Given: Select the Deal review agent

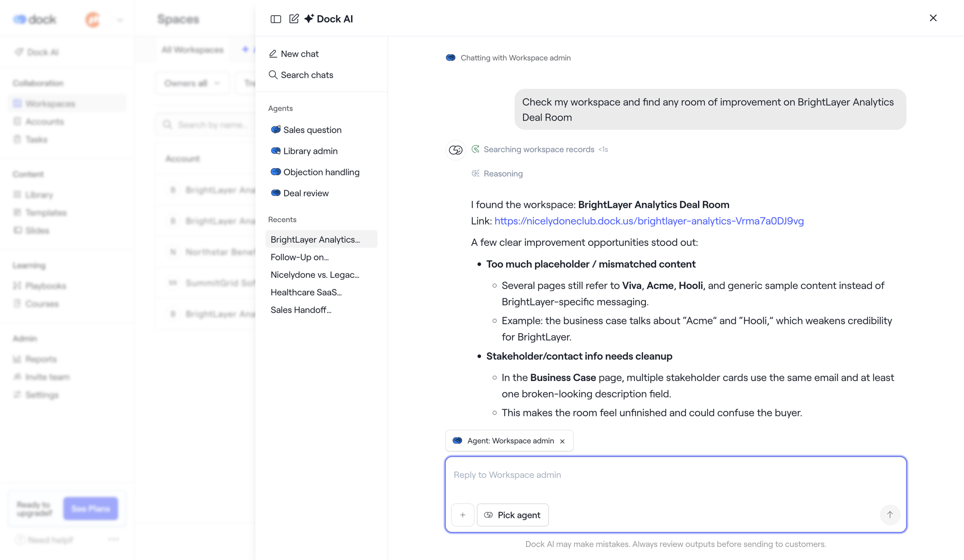Looking at the screenshot, I should click(300, 193).
